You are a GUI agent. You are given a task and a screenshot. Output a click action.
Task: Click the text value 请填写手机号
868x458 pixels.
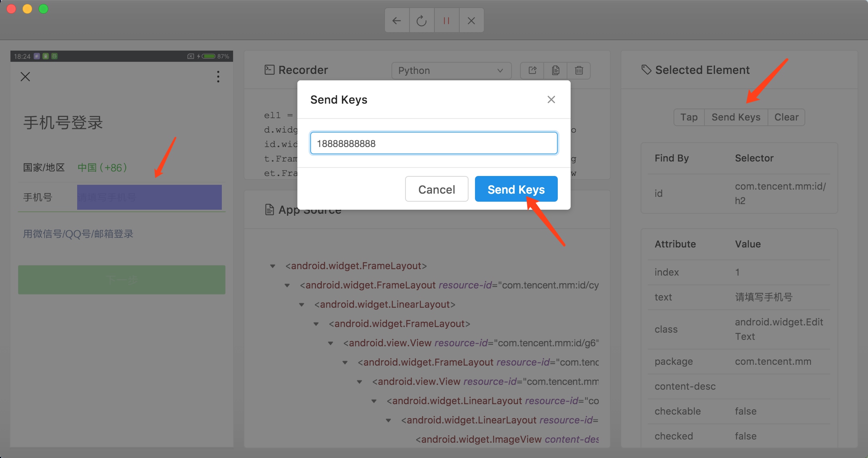coord(764,297)
